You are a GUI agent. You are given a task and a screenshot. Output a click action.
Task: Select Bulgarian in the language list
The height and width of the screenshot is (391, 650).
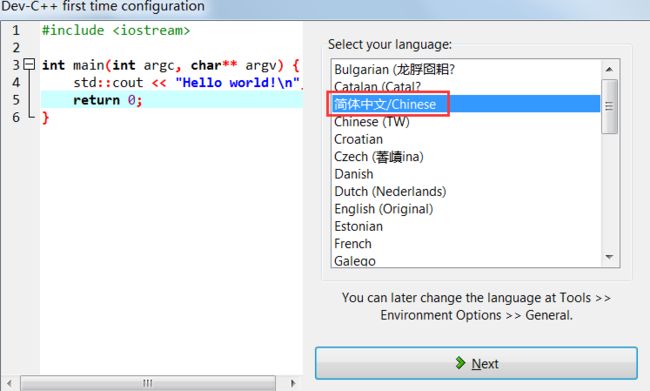click(466, 69)
